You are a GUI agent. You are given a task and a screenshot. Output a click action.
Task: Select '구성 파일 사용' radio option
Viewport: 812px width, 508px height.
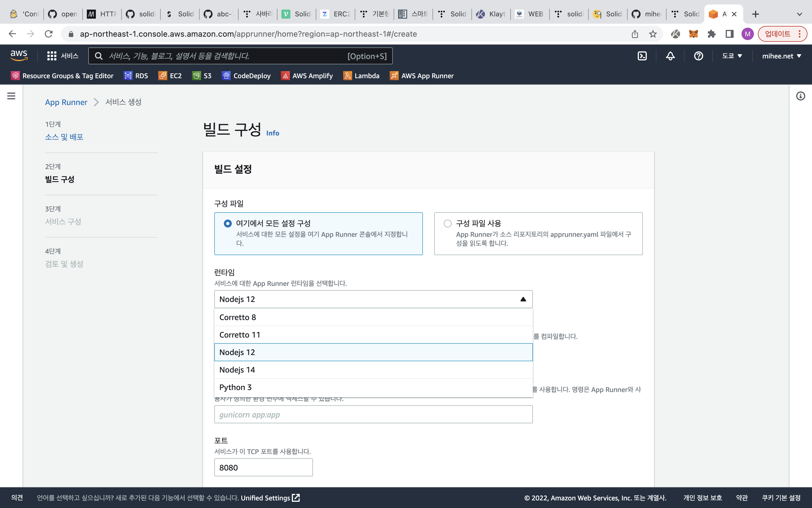tap(448, 224)
